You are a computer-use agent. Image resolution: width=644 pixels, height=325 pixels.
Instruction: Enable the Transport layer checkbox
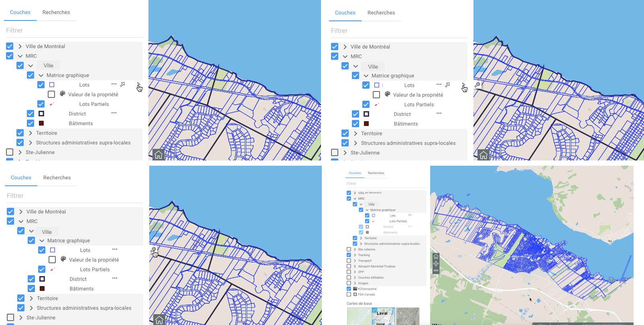349,261
